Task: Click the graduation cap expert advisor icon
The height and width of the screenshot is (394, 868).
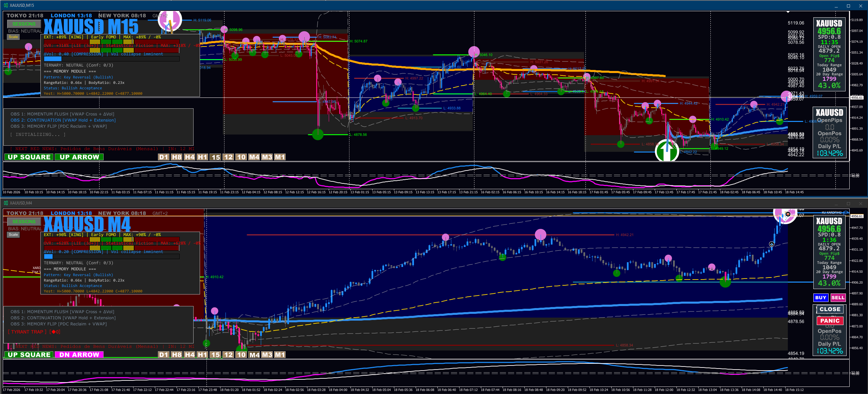Action: [846, 212]
